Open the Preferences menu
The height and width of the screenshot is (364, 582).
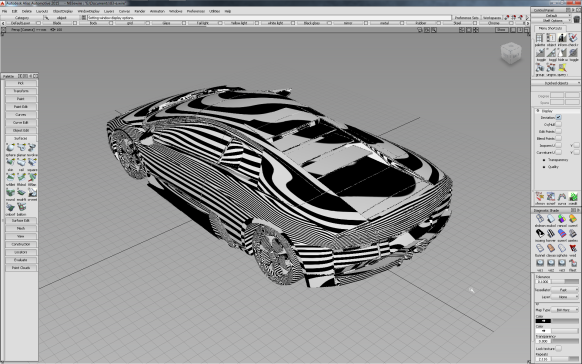point(196,12)
